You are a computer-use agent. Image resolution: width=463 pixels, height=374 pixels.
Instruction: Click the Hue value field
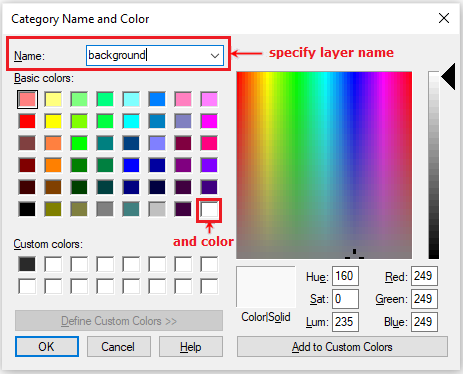[345, 276]
